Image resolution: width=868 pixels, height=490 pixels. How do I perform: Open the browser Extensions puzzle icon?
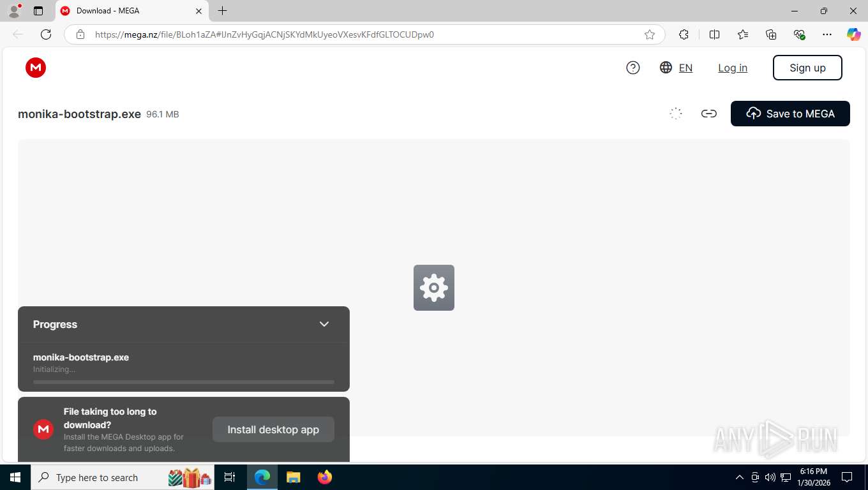(x=684, y=34)
